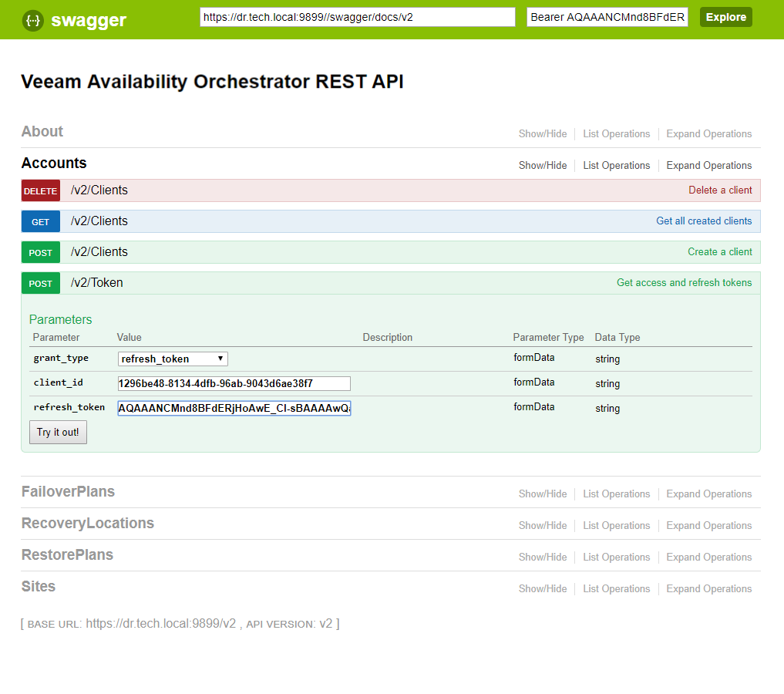Click Show/Hide for Sites section
This screenshot has height=694, width=784.
click(543, 588)
